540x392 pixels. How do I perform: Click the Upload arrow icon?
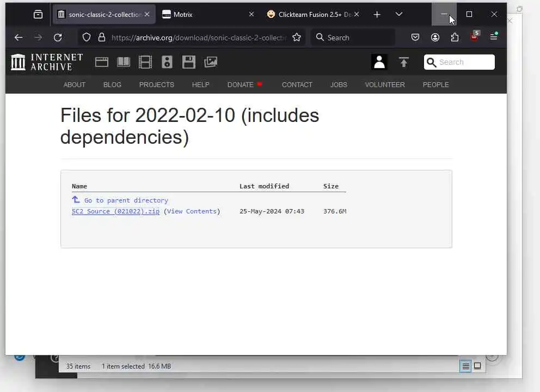(x=403, y=62)
